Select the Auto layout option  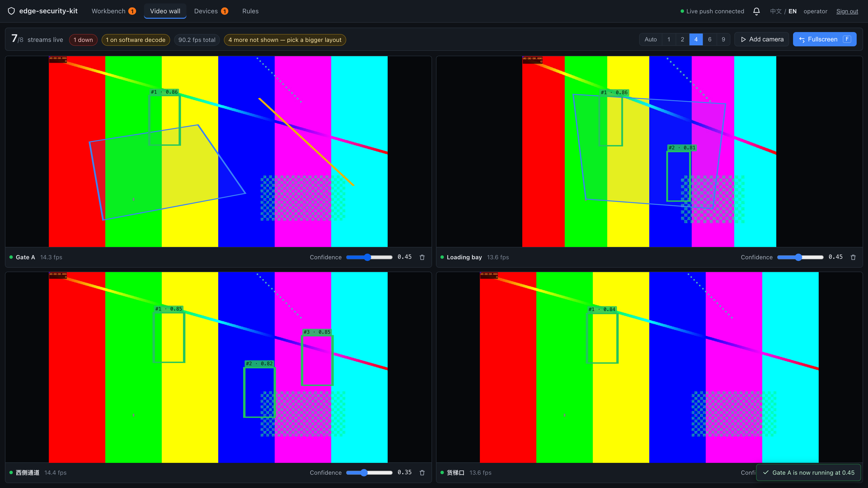pyautogui.click(x=650, y=39)
